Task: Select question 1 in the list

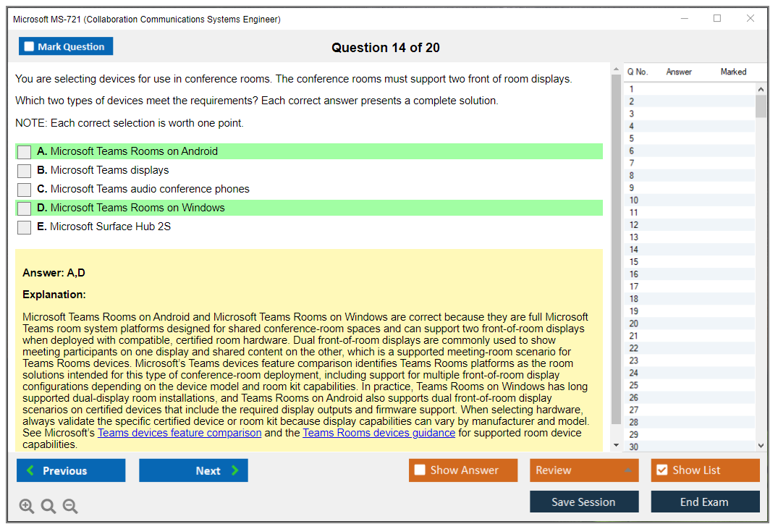Action: 690,89
